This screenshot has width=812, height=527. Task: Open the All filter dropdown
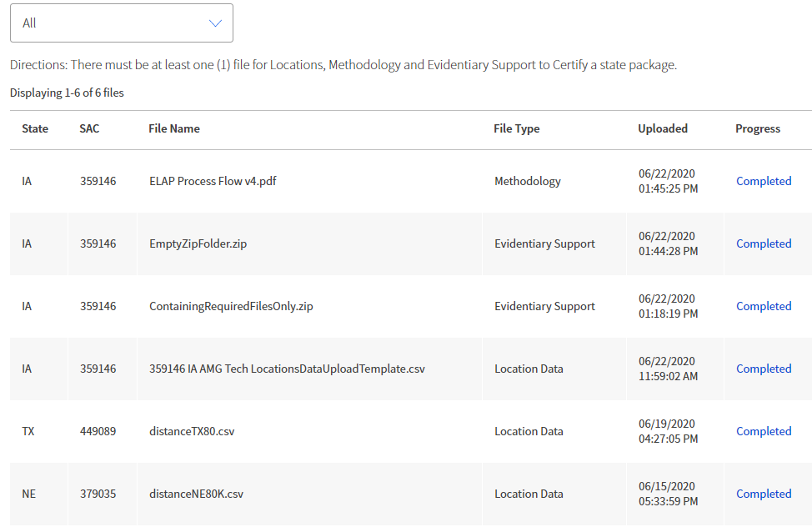[121, 23]
